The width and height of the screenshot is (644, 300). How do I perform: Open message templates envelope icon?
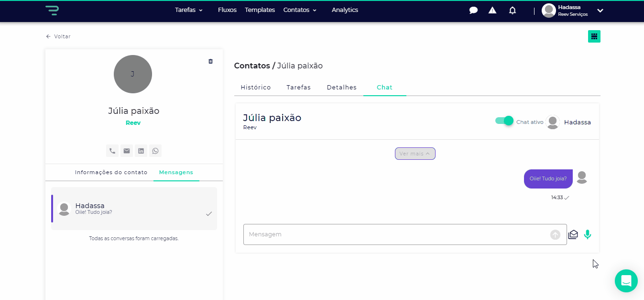(573, 234)
